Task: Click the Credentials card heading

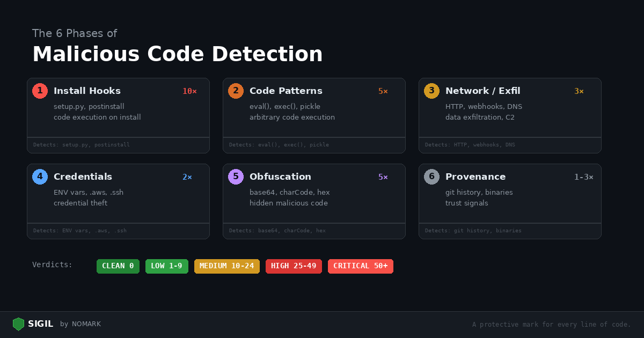Action: (x=83, y=177)
